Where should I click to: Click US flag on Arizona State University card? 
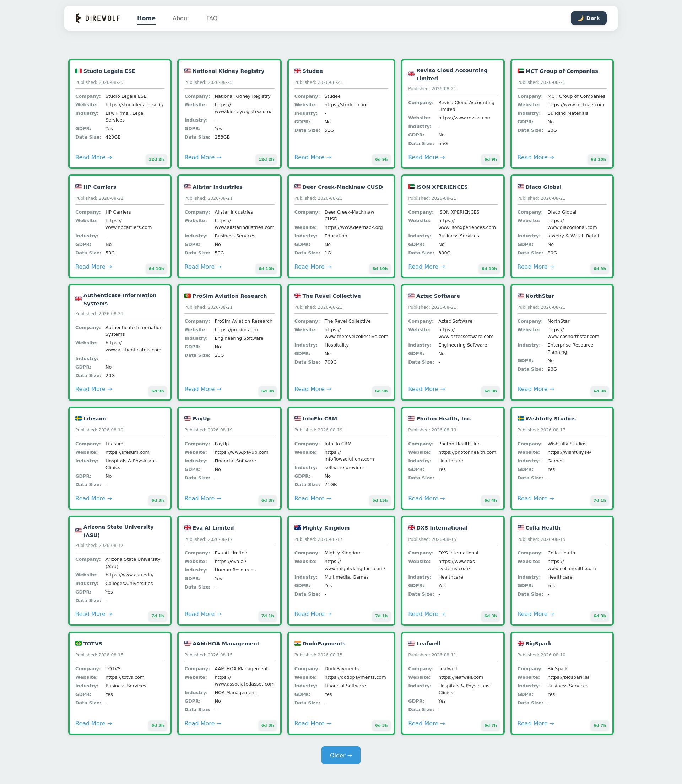(x=79, y=531)
